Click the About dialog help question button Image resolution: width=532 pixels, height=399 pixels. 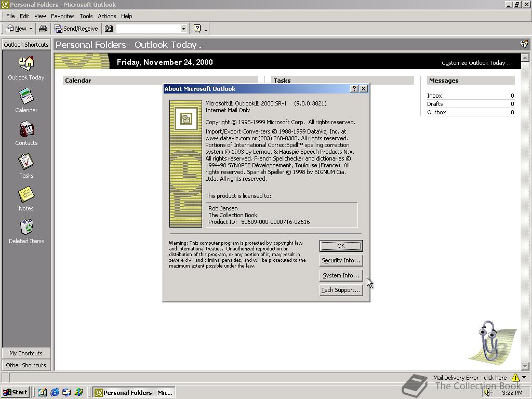354,88
